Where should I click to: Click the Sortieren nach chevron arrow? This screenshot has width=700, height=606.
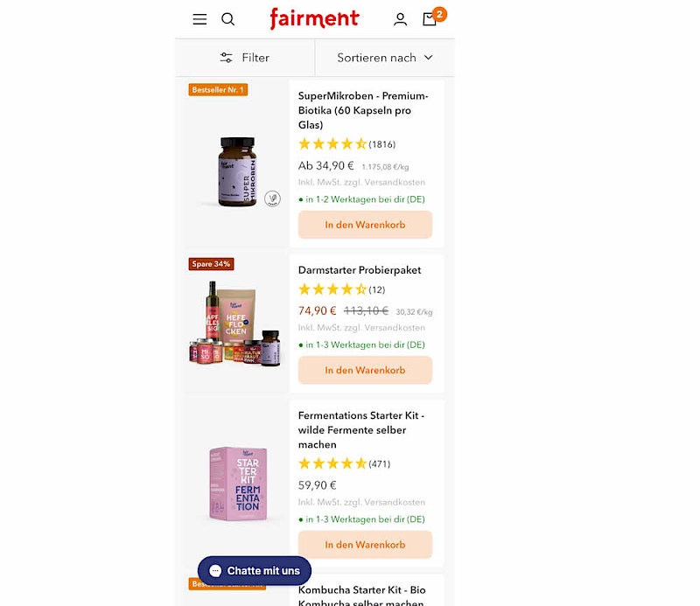[429, 58]
